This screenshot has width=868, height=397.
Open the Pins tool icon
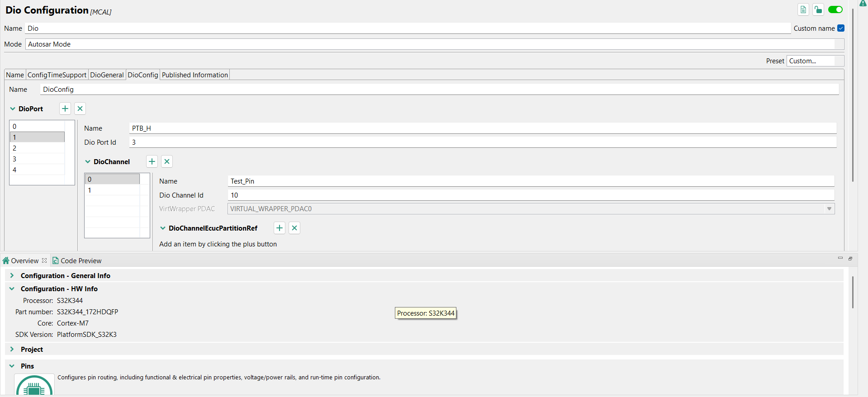[x=34, y=386]
